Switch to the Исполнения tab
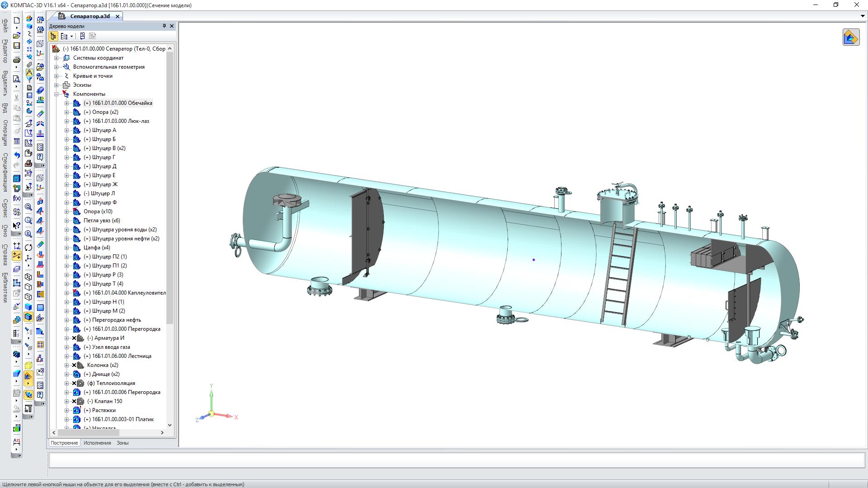 click(97, 443)
